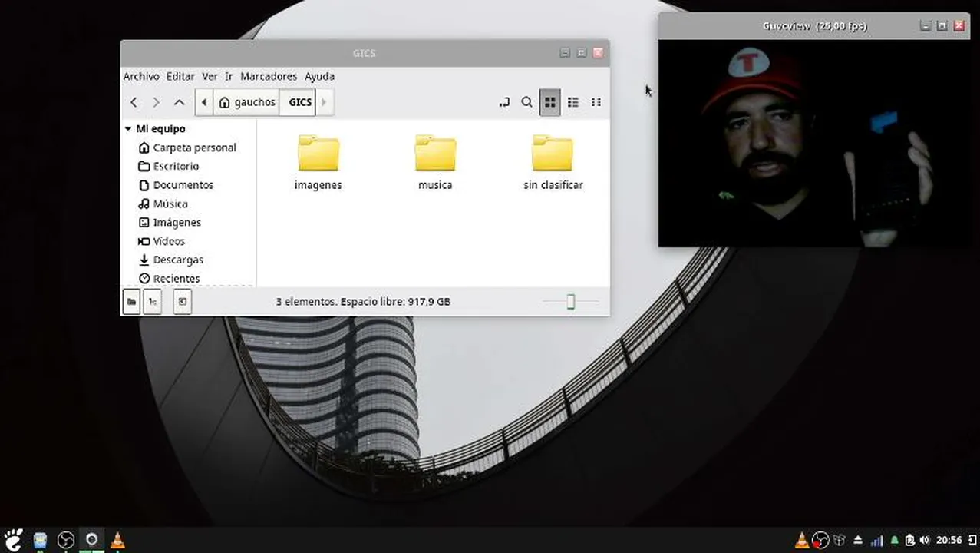Show places in the sidebar
The image size is (980, 553).
click(x=132, y=302)
